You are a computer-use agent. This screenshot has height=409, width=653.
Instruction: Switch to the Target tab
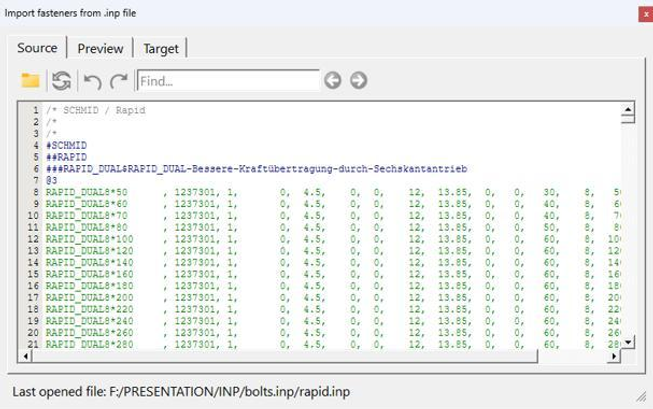161,48
